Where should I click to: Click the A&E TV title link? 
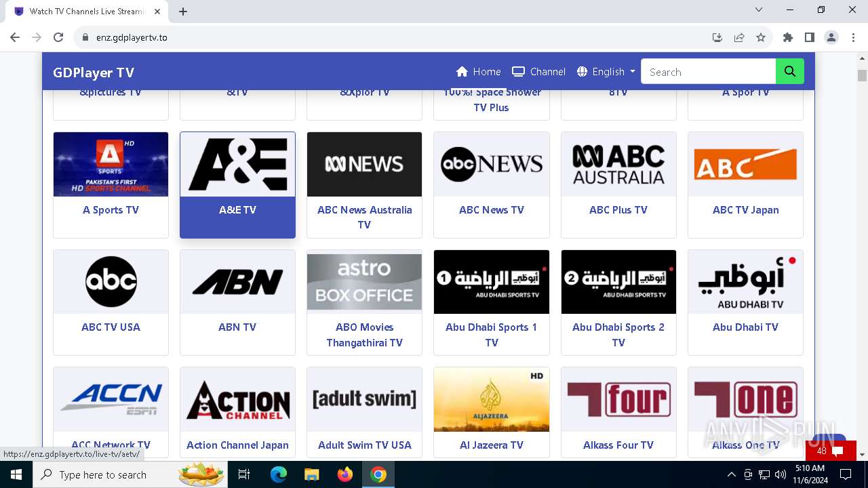[237, 210]
